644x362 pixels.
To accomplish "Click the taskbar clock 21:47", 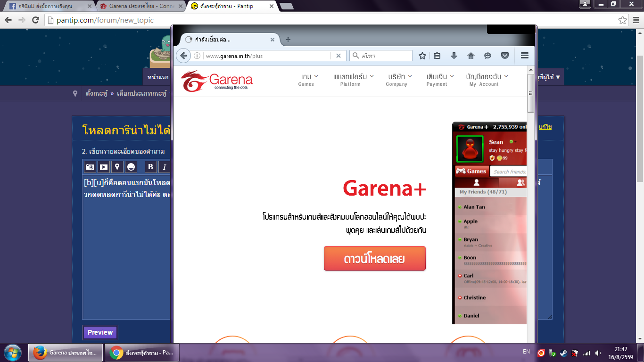I will pos(620,349).
